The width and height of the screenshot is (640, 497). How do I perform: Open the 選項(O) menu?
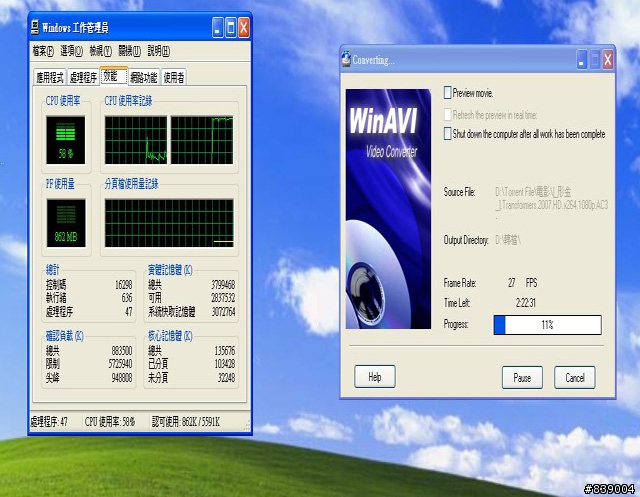pos(71,51)
